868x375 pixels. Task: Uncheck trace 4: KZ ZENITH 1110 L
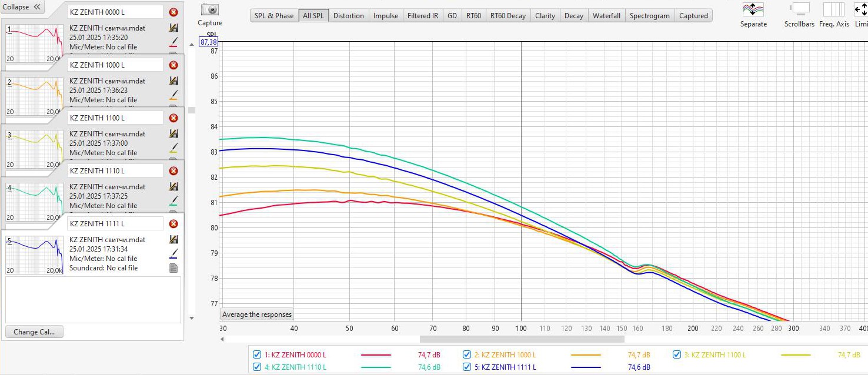tap(256, 367)
